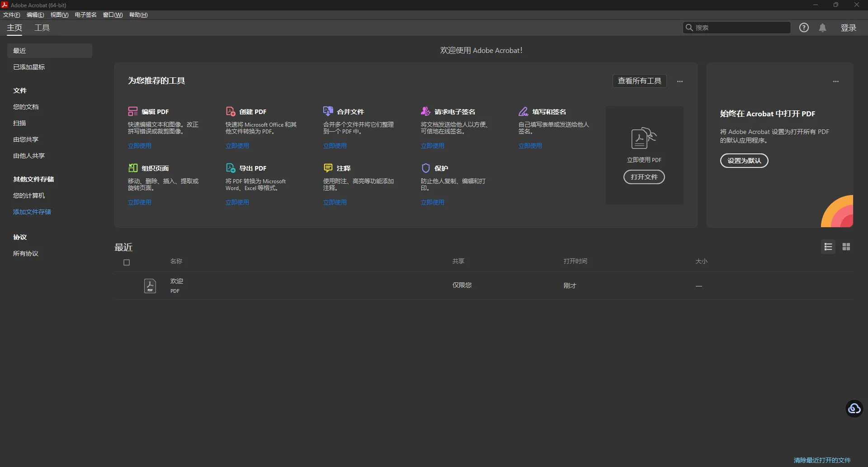This screenshot has height=467, width=868.
Task: Open the 视图 menu
Action: 59,15
